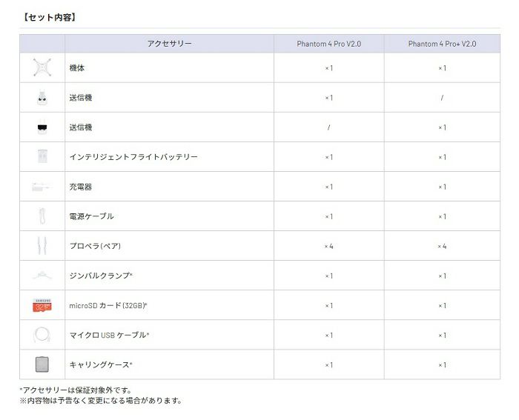The height and width of the screenshot is (420, 519).
Task: Click the orange microSD card icon
Action: pyautogui.click(x=42, y=305)
